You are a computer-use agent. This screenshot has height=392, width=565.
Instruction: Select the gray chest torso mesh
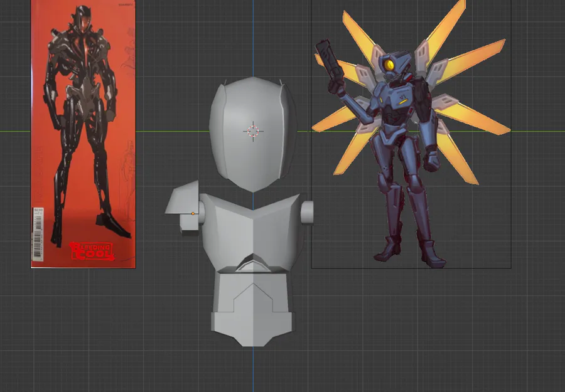coord(254,232)
